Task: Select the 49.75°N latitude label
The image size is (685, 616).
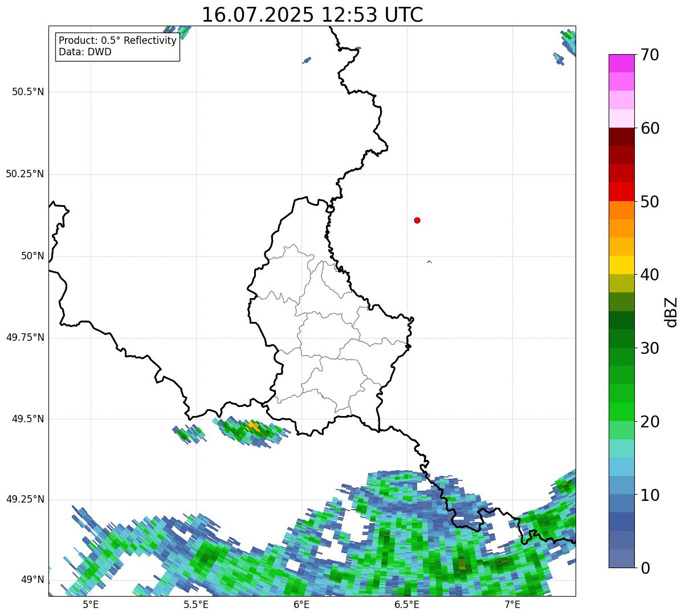Action: (25, 338)
